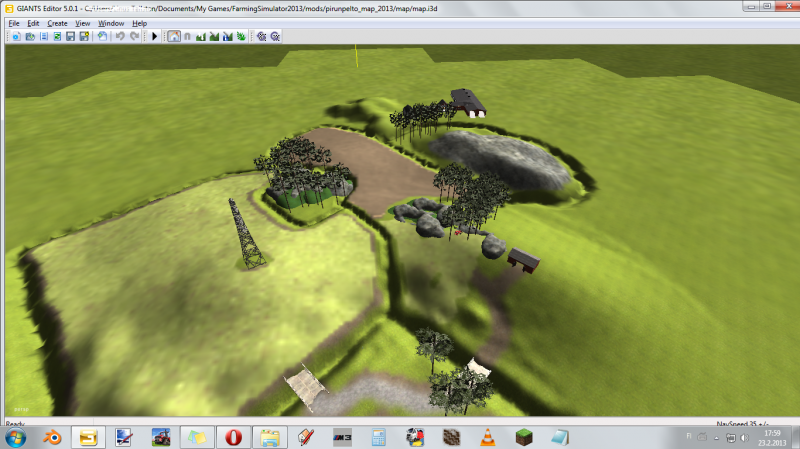Open the blue notepad taskbar icon
800x449 pixels.
pyautogui.click(x=560, y=438)
